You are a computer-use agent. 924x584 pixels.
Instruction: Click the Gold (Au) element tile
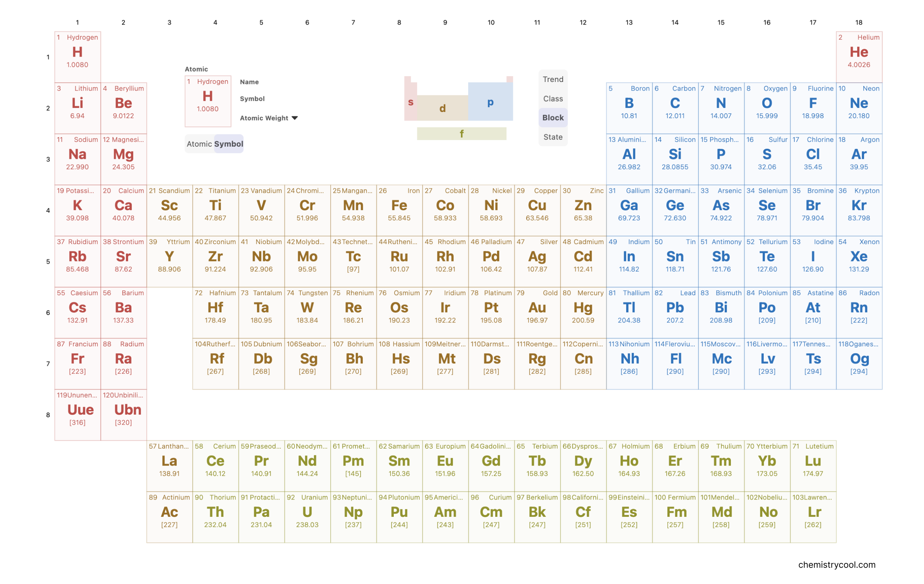pyautogui.click(x=537, y=312)
